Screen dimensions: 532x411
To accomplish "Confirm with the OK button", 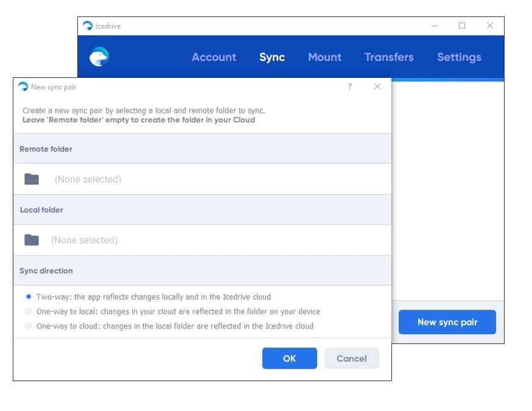I will pos(289,359).
